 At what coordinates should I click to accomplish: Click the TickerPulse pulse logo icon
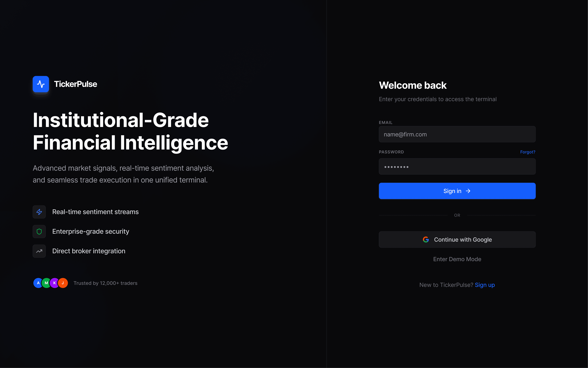[x=41, y=84]
